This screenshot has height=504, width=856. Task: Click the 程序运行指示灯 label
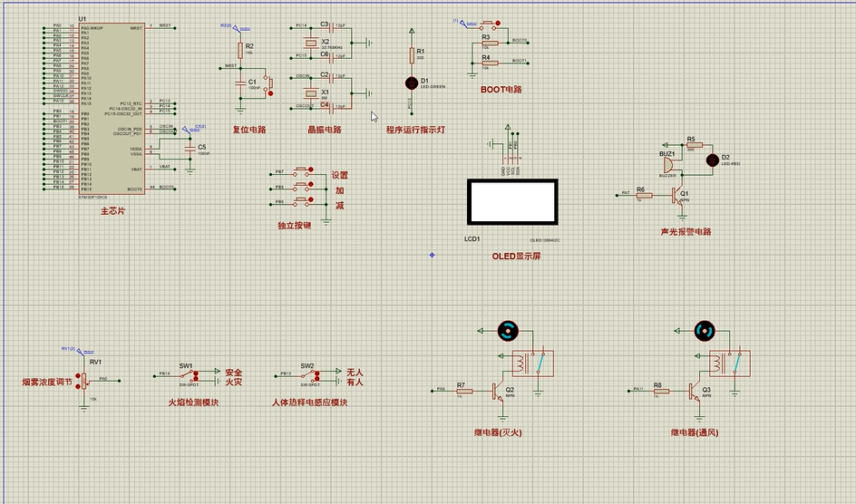point(415,130)
